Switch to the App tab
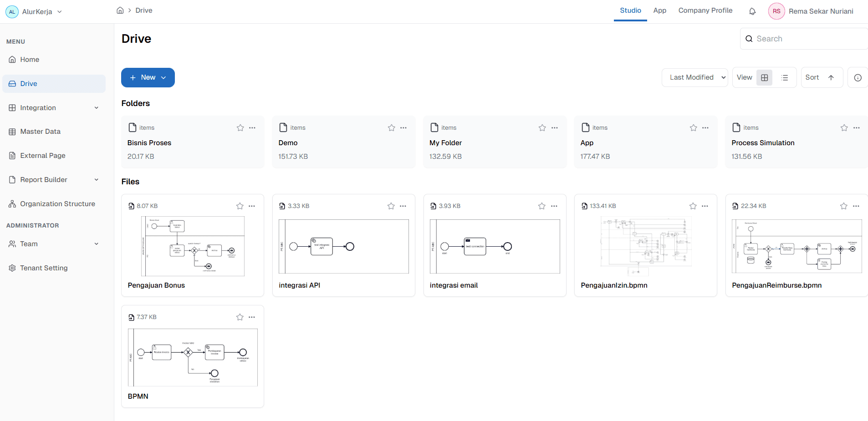The height and width of the screenshot is (421, 868). click(659, 10)
